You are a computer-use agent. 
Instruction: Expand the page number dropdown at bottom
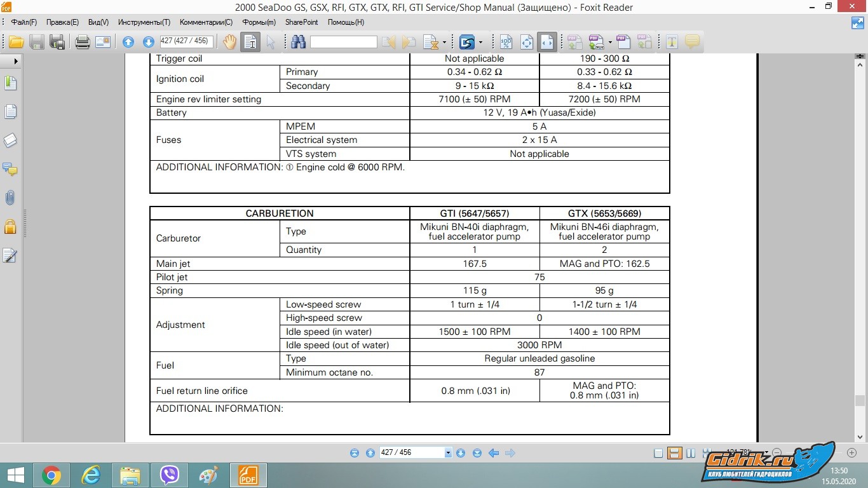point(448,453)
